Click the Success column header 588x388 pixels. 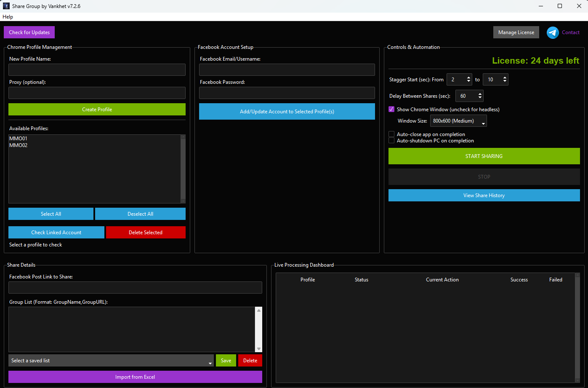(x=519, y=280)
